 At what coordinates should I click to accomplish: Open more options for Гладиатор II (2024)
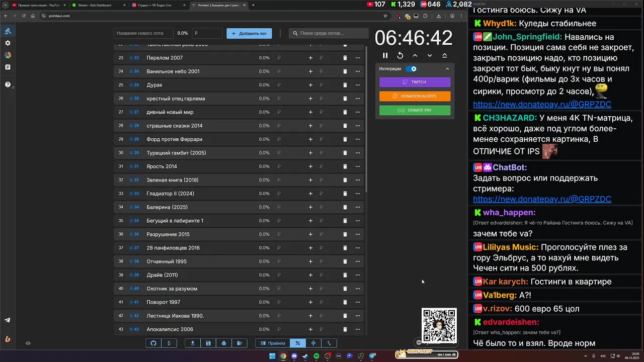pos(358,194)
